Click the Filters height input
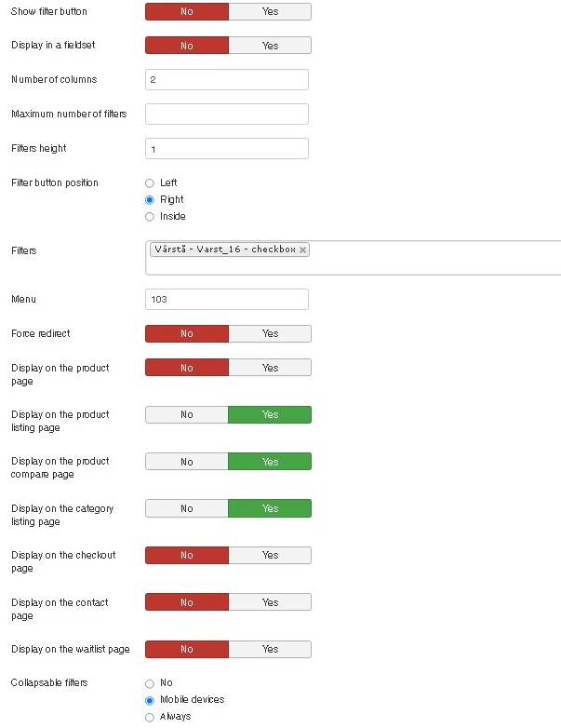The image size is (561, 728). 227,149
